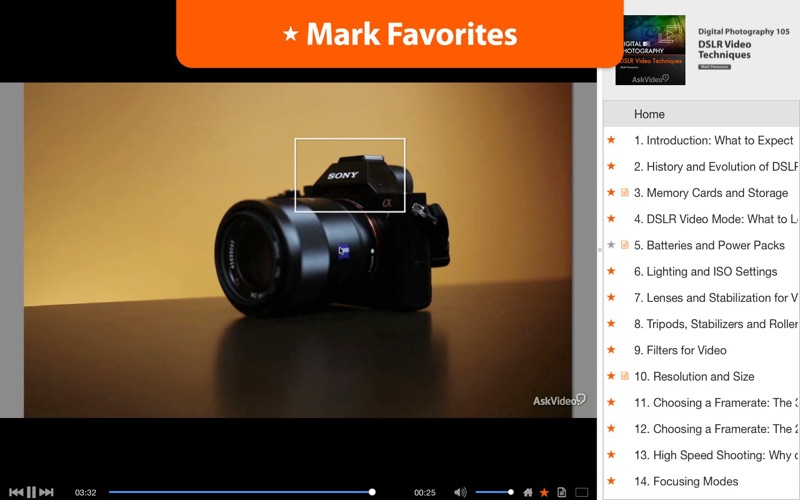Toggle favorite star for 4. DSLR Video Mode
The image size is (800, 500).
click(x=611, y=218)
